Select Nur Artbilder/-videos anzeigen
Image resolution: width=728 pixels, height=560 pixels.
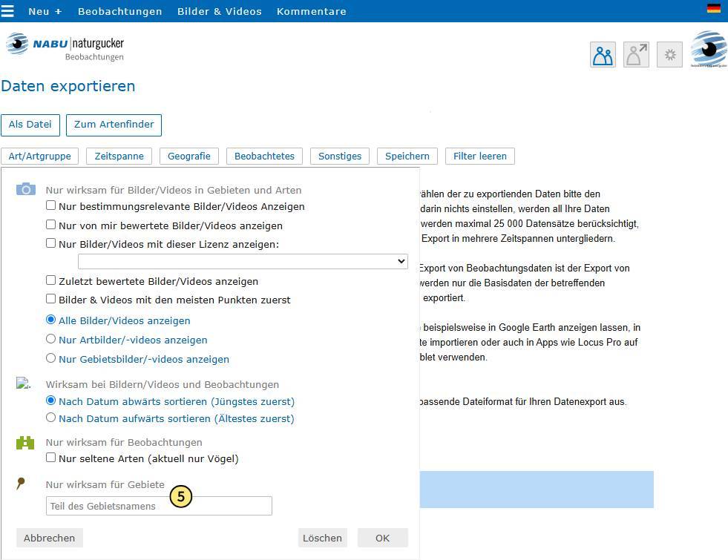(50, 339)
